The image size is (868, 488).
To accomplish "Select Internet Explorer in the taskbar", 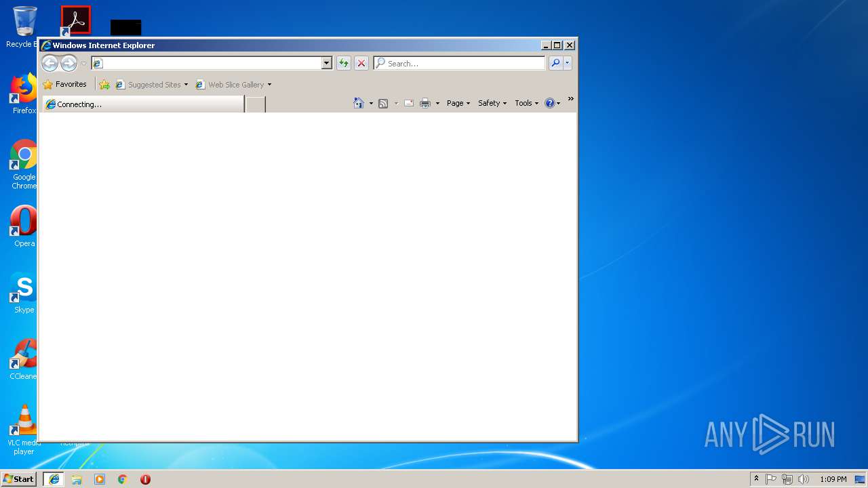I will tap(54, 479).
